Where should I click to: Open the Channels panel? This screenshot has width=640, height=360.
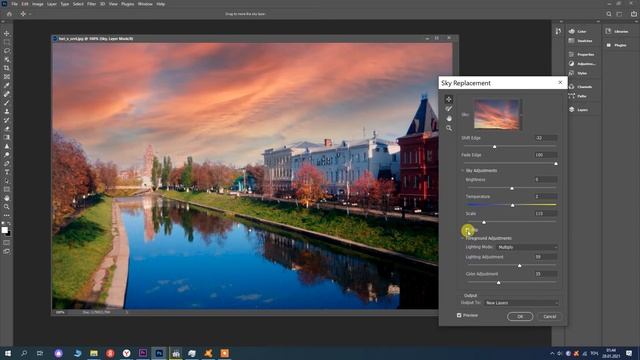pyautogui.click(x=581, y=87)
